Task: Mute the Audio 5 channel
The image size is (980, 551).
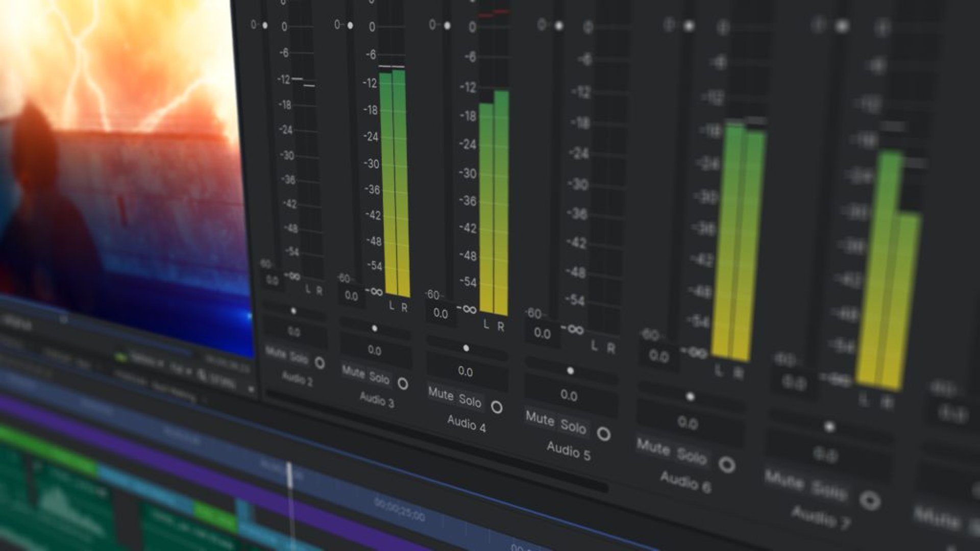Action: (540, 418)
